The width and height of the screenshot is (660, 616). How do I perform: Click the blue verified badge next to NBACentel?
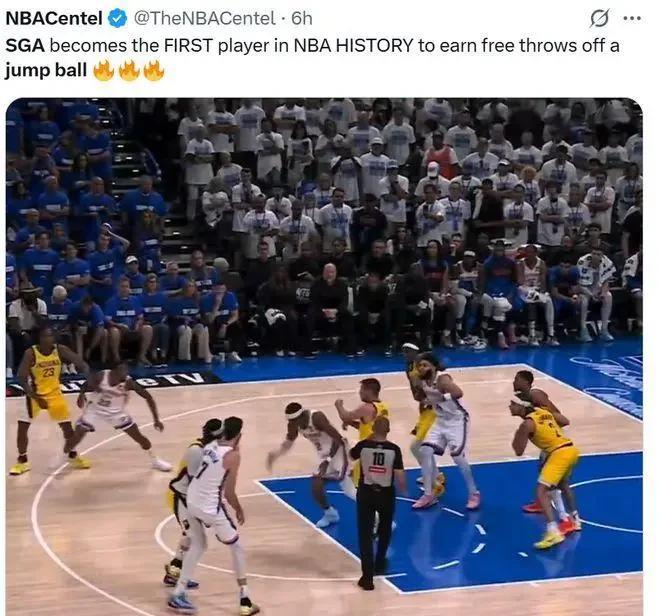click(x=118, y=19)
